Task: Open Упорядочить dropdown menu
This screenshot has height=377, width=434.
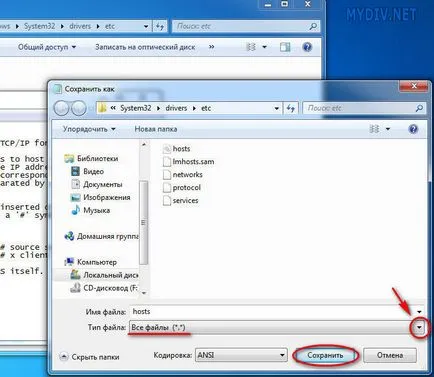Action: pos(89,129)
